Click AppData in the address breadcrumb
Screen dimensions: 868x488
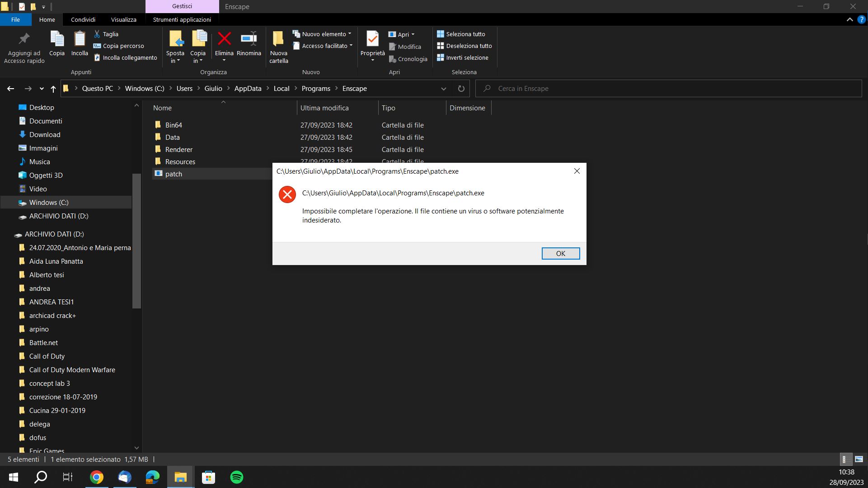pos(248,89)
